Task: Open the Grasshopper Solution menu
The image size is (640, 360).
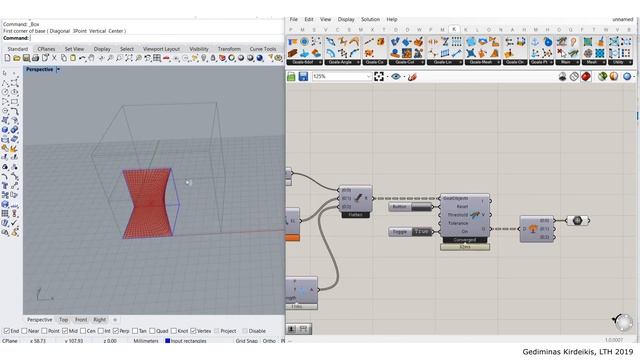Action: pos(371,19)
